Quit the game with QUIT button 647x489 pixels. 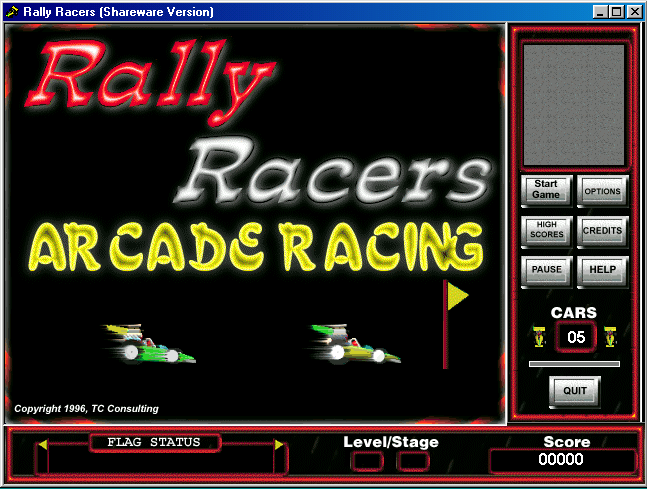pyautogui.click(x=575, y=391)
